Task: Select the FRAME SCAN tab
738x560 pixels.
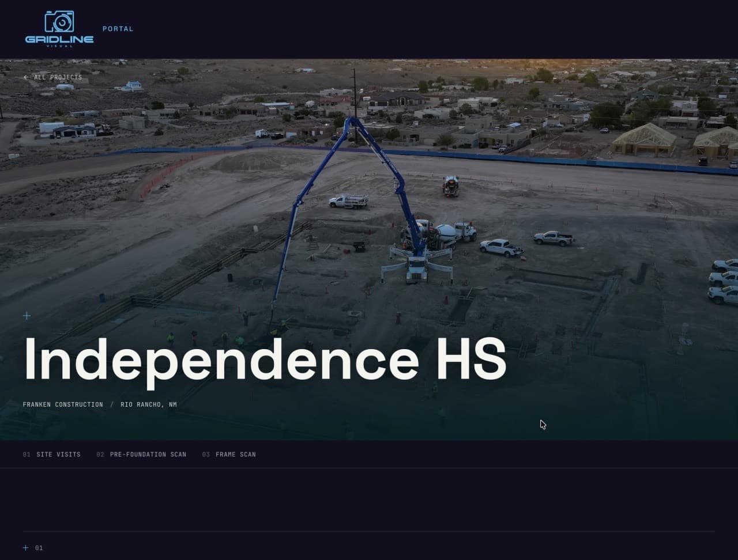Action: tap(236, 455)
